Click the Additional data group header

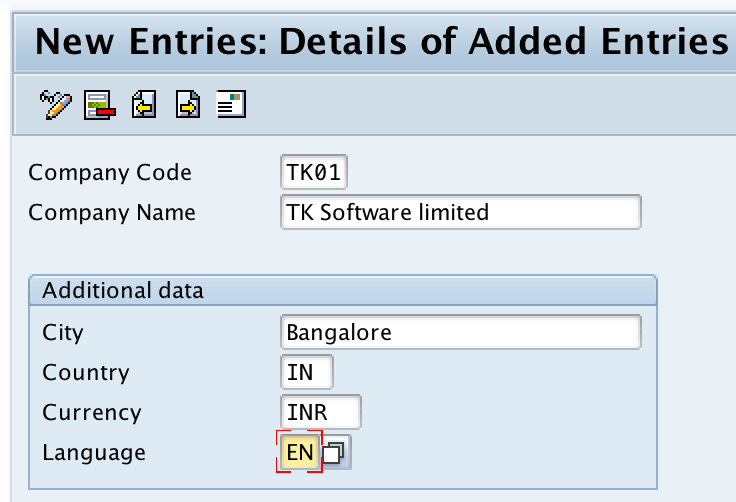tap(123, 291)
